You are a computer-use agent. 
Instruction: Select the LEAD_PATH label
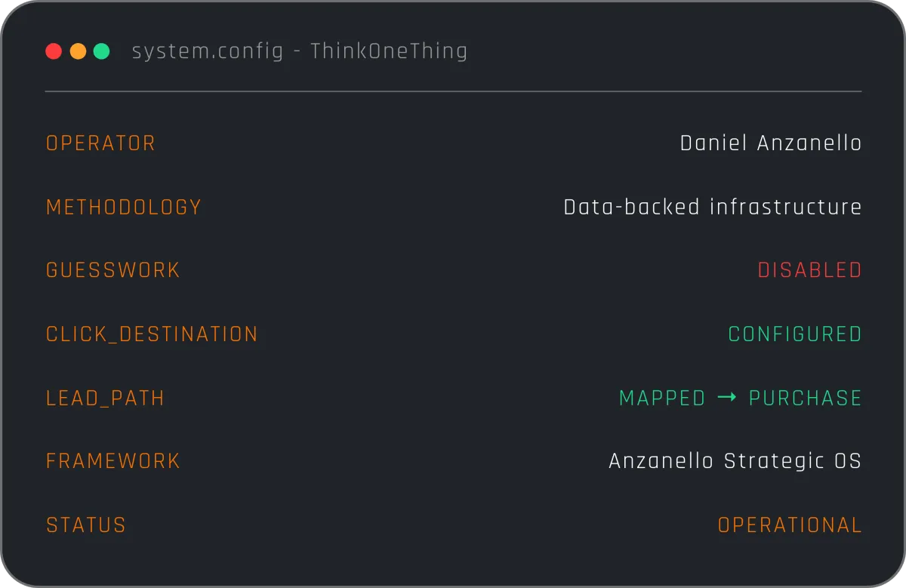point(105,399)
